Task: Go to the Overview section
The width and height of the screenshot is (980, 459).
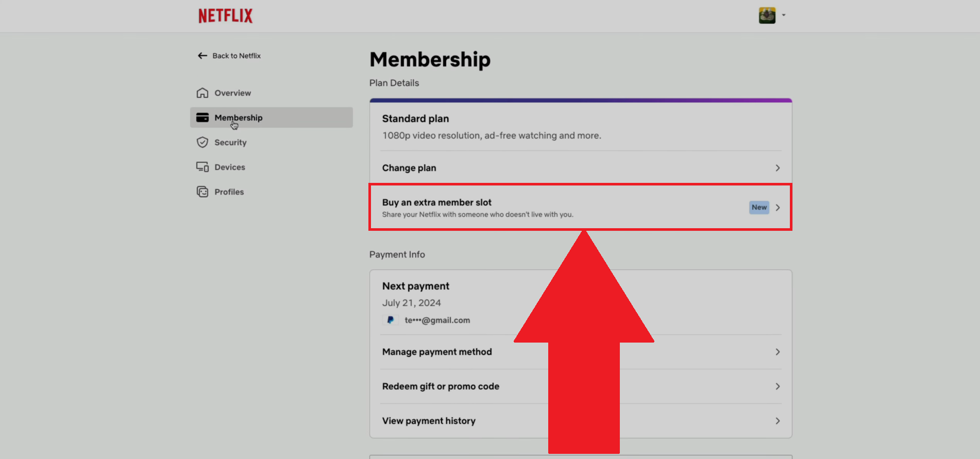Action: (233, 93)
